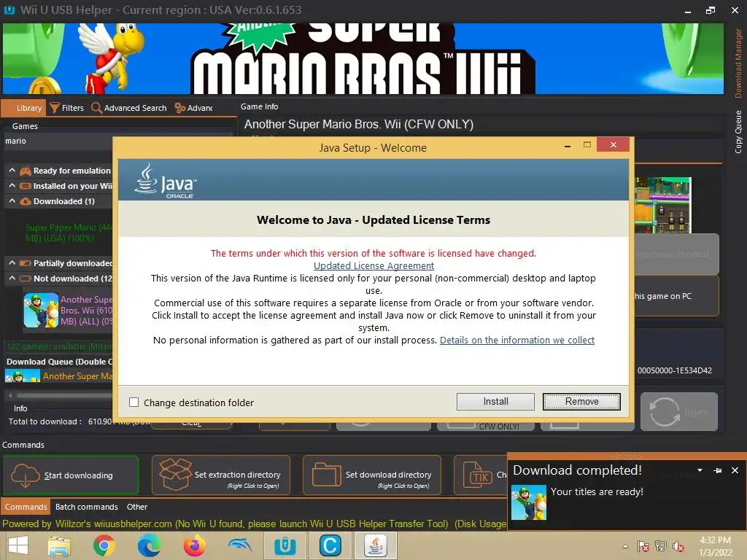This screenshot has width=747, height=560.
Task: Click the Action Center flag tray icon
Action: point(643,545)
